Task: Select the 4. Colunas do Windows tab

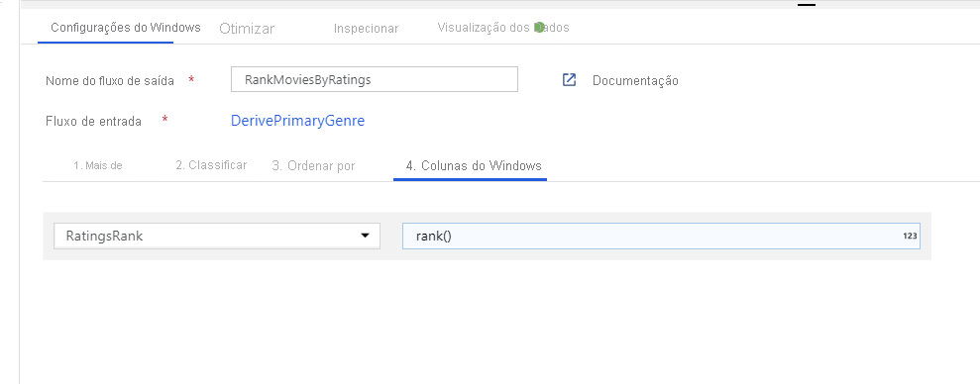Action: click(474, 166)
